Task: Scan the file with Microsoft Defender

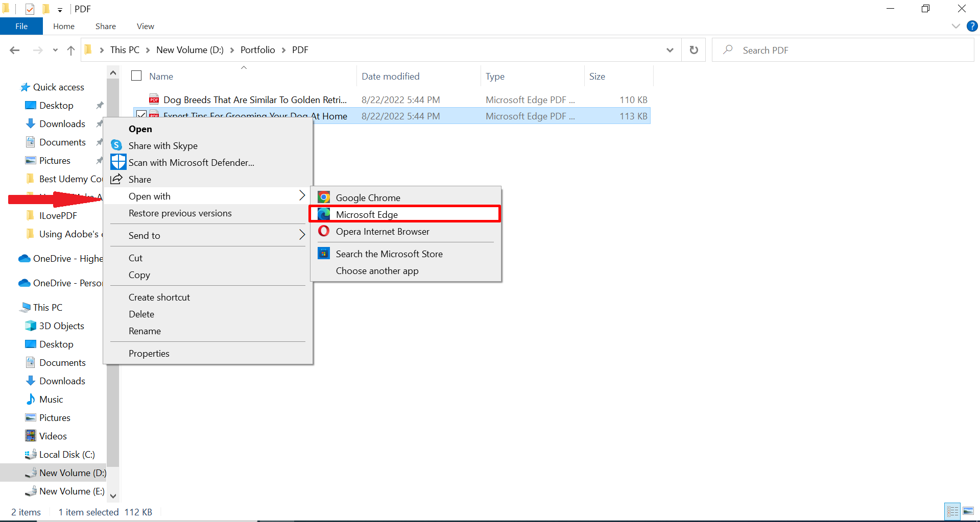Action: point(191,162)
